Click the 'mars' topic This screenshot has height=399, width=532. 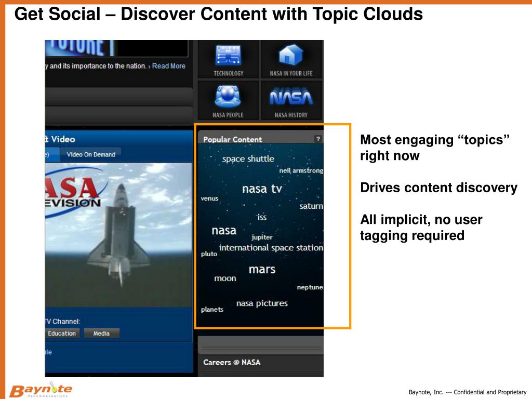(262, 269)
